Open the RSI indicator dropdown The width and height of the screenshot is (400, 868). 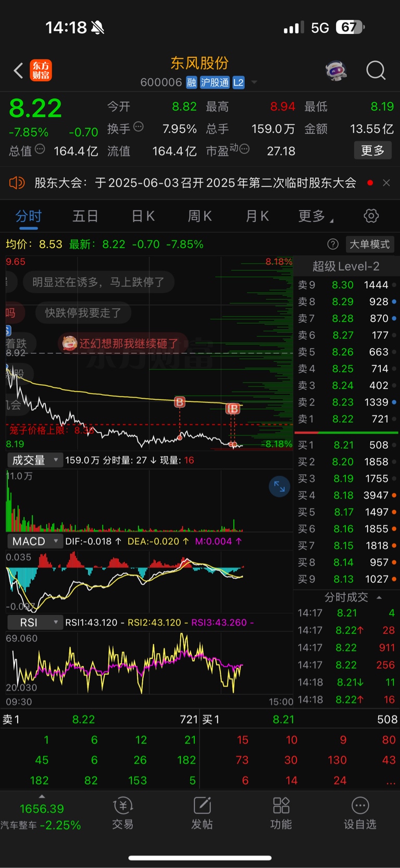coord(34,622)
